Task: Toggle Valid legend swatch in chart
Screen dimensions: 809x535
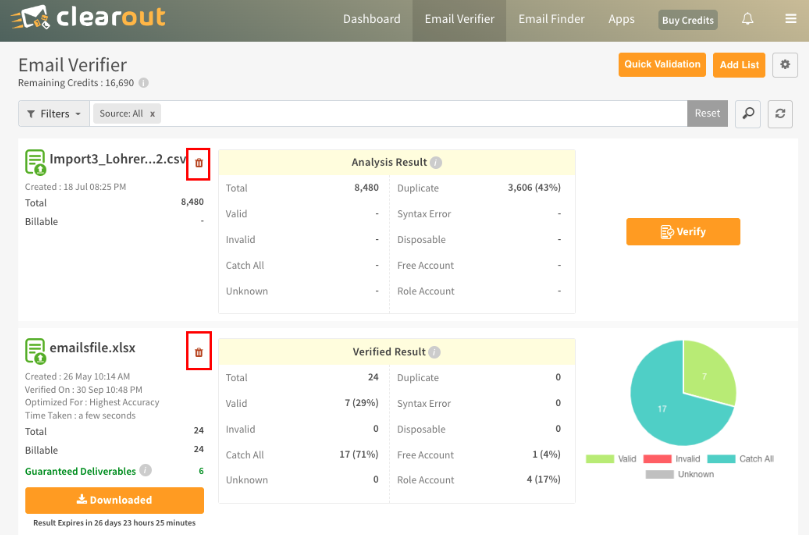Action: pyautogui.click(x=600, y=459)
